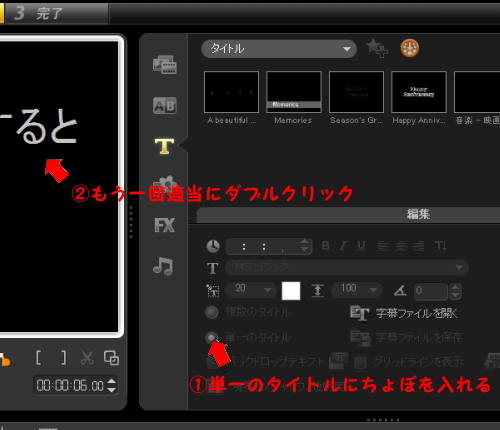Open the line spacing 100 dropdown

pos(357,290)
